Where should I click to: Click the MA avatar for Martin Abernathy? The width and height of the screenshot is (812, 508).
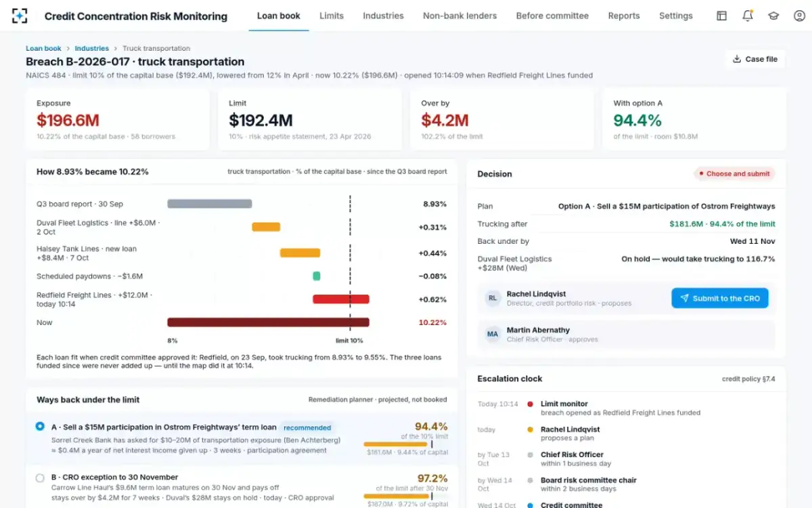[493, 334]
